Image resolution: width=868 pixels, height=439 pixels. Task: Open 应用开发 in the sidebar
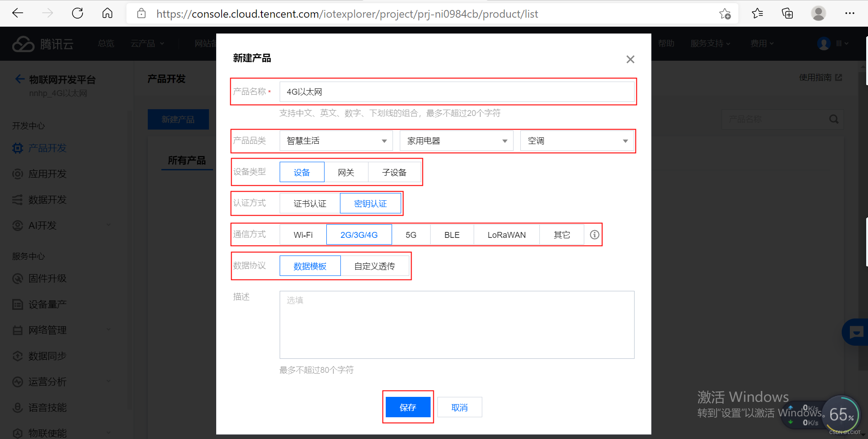48,174
